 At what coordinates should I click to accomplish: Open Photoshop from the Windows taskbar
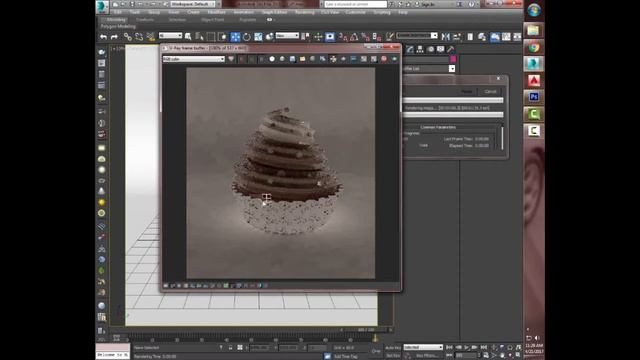534,97
